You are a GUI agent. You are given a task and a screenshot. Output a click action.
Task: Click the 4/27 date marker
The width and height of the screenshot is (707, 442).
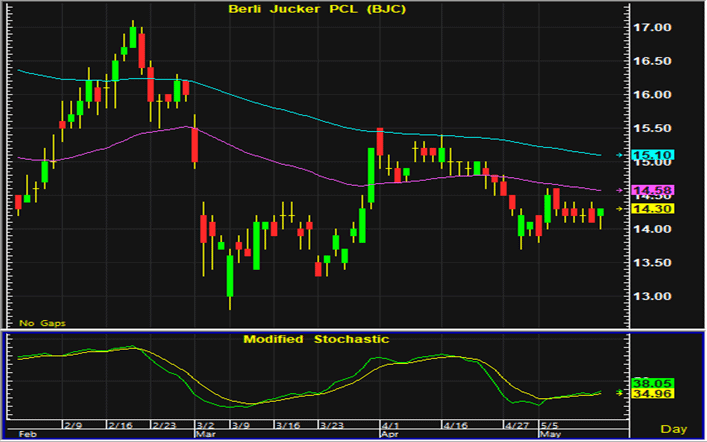click(516, 425)
